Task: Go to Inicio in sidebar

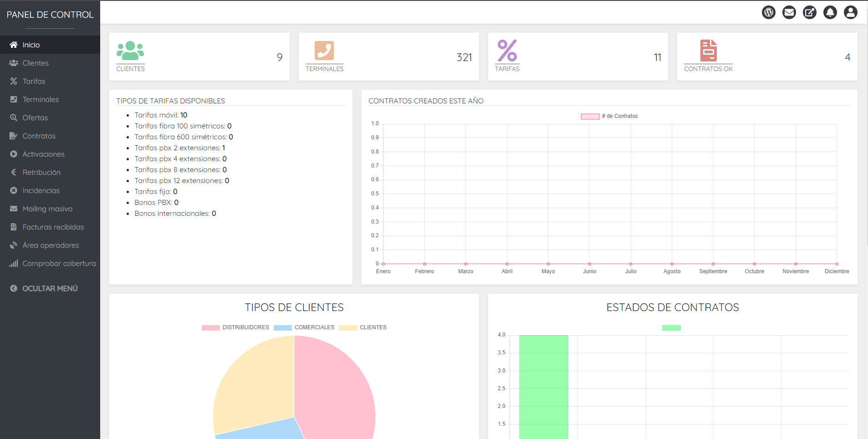Action: tap(50, 45)
